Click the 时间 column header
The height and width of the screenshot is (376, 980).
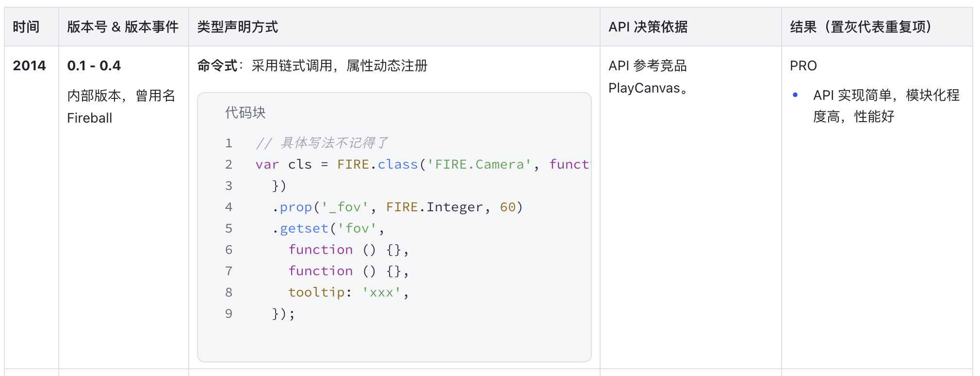(26, 27)
